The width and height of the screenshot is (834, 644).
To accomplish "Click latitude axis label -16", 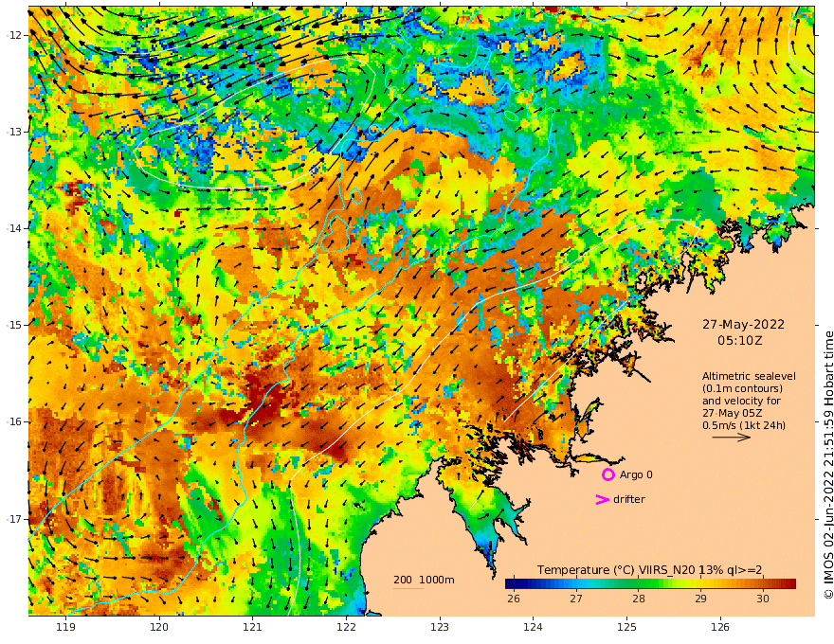I will 14,421.
